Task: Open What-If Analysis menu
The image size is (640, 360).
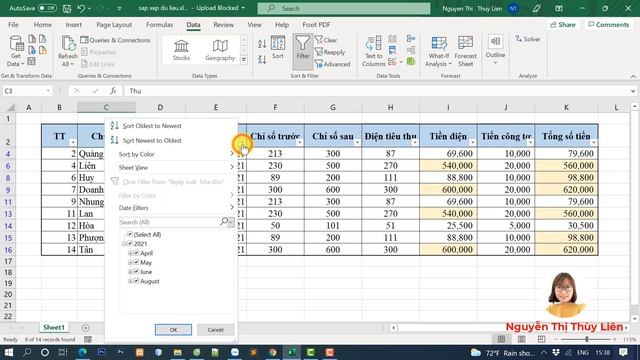Action: tap(438, 51)
